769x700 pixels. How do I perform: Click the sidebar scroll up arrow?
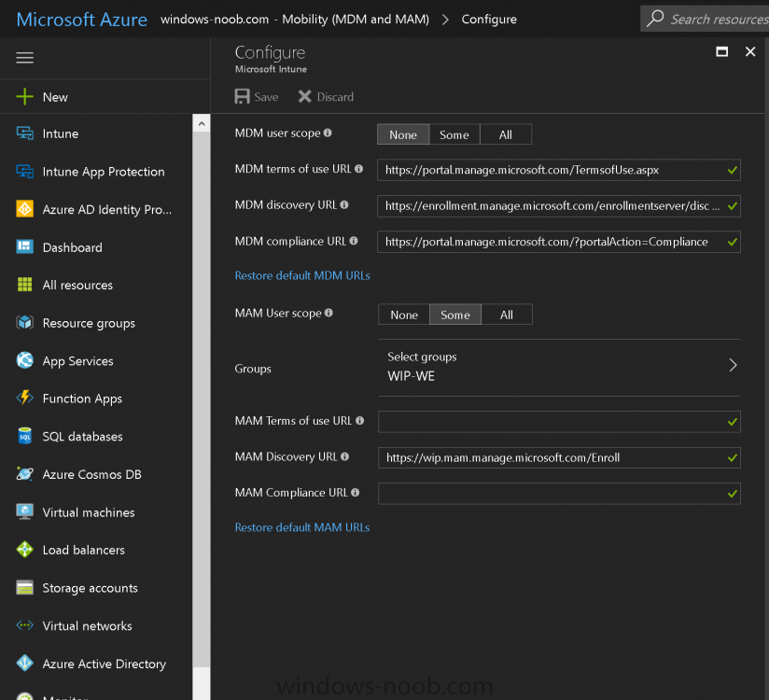point(201,123)
